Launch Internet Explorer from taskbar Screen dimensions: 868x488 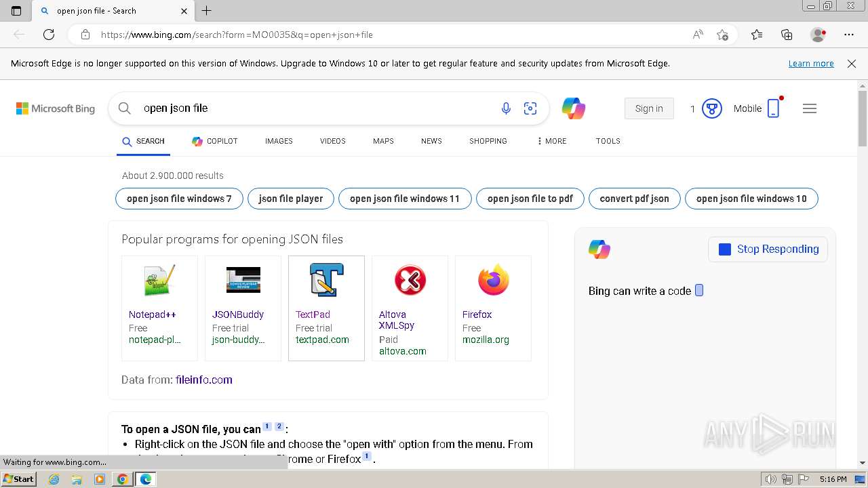click(x=54, y=479)
